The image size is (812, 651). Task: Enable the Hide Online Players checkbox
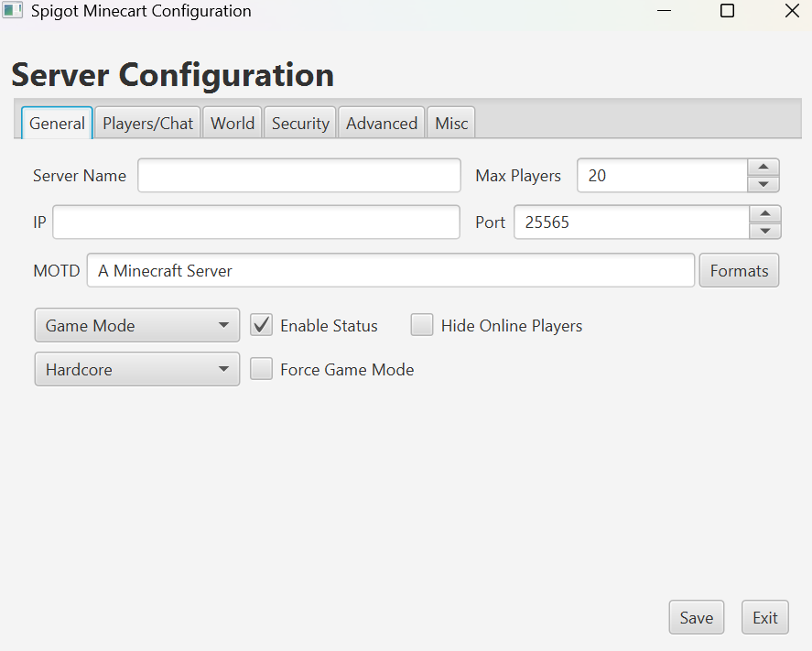click(422, 325)
